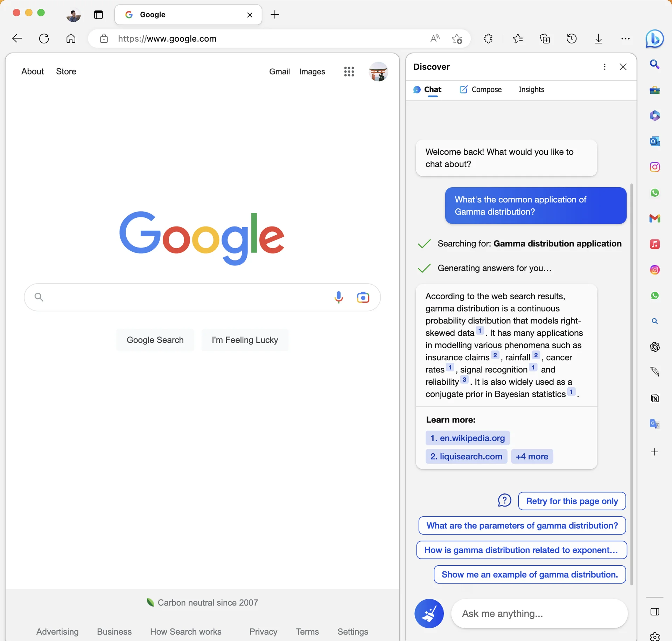Expand the +4 more sources
This screenshot has width=672, height=641.
click(532, 456)
